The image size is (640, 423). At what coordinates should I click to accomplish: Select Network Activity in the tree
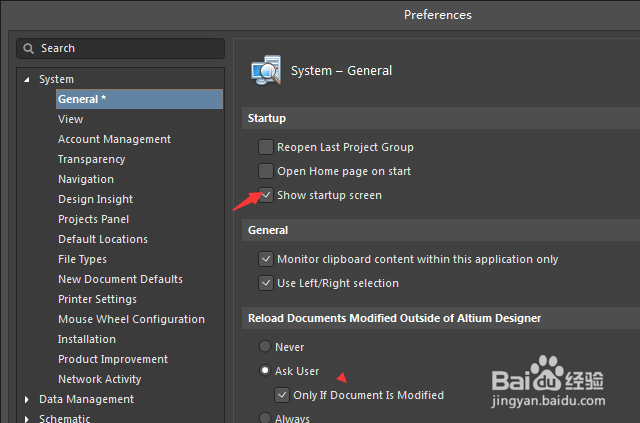click(99, 379)
